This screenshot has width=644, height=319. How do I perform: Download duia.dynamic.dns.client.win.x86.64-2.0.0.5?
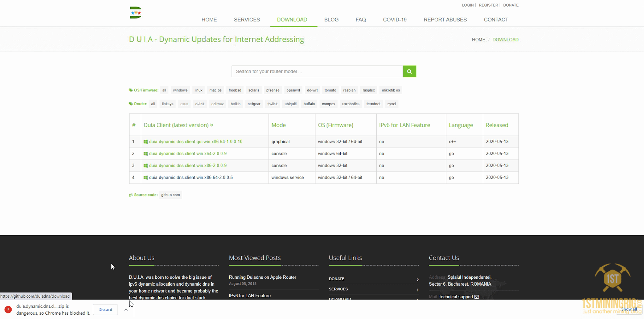191,178
